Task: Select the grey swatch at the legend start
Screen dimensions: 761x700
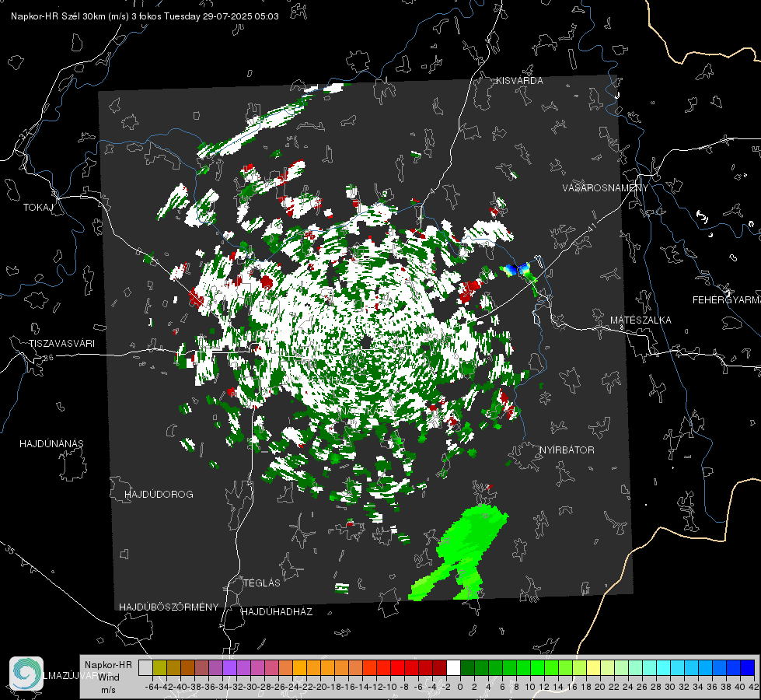Action: [145, 668]
